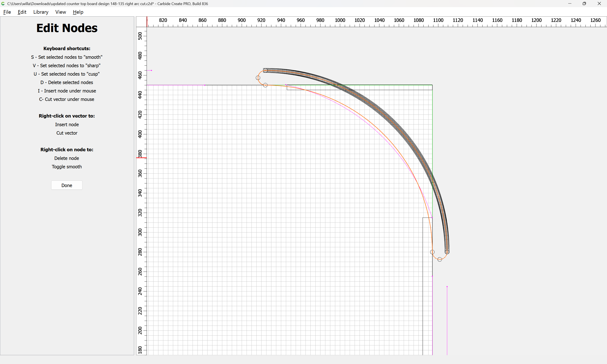Open the Edit menu
The height and width of the screenshot is (364, 607).
click(x=22, y=12)
